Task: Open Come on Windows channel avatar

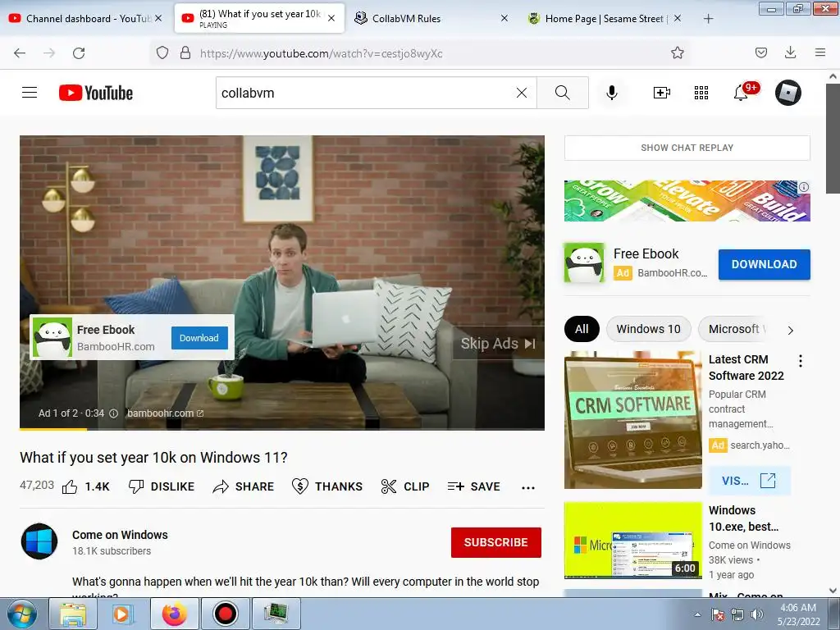Action: (39, 541)
